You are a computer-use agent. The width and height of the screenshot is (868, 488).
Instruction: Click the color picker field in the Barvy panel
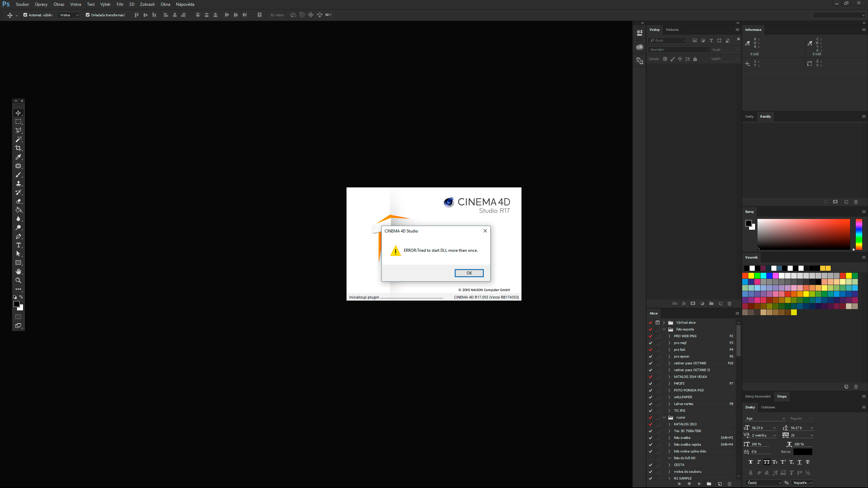pyautogui.click(x=804, y=234)
